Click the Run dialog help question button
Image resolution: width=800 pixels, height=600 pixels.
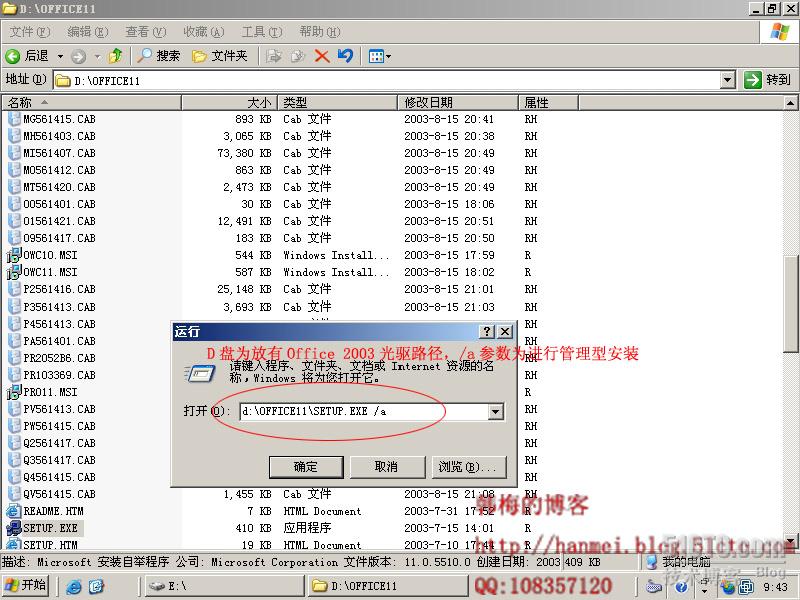coord(487,332)
